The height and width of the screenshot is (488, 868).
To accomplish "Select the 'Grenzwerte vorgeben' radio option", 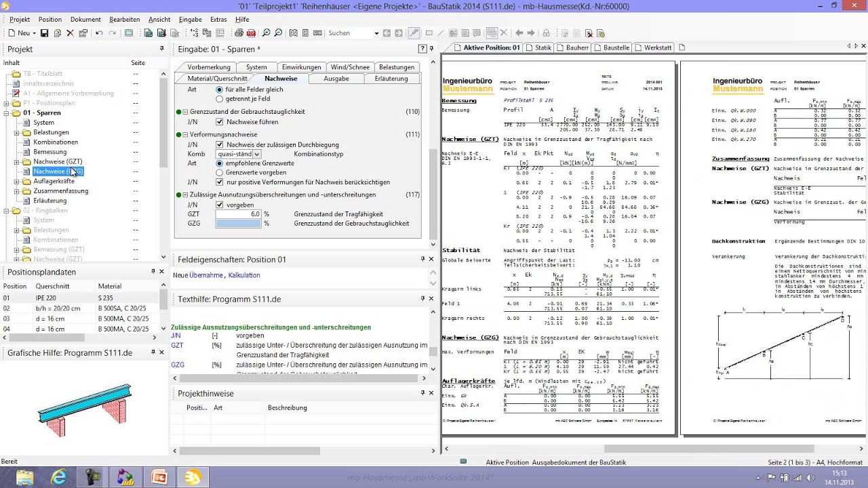I will (x=219, y=173).
